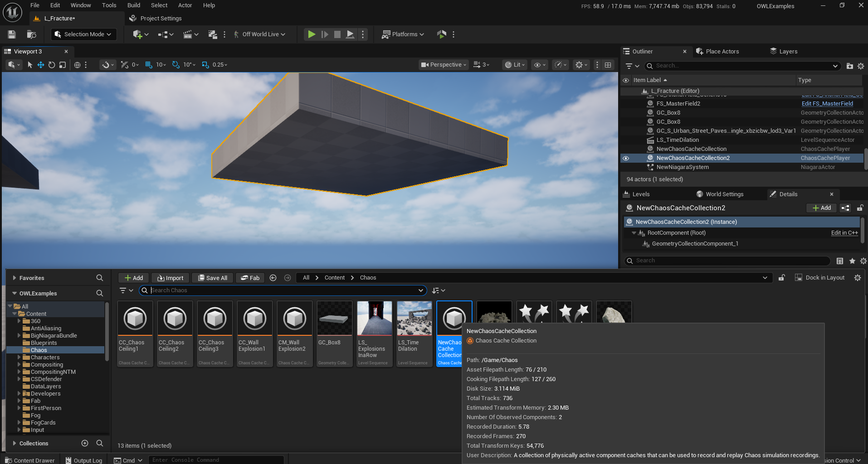Start Play In Editor with the green arrow
Image resolution: width=868 pixels, height=464 pixels.
coord(312,34)
